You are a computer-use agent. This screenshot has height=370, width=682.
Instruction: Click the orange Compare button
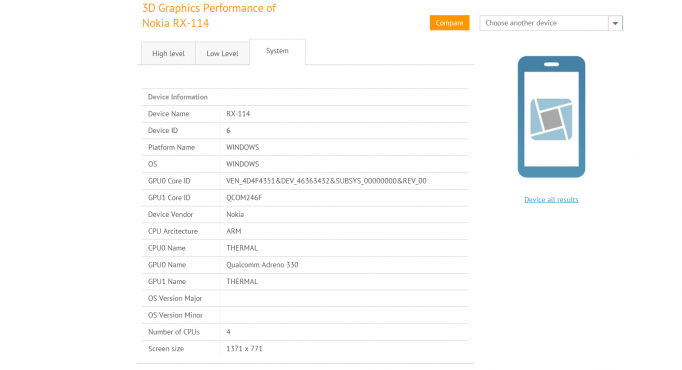(x=449, y=23)
